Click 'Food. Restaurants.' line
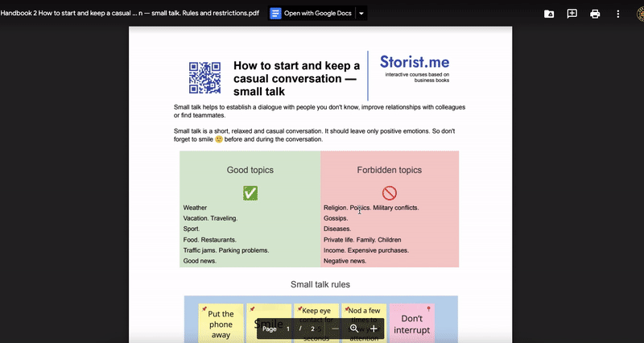The image size is (644, 343). [210, 240]
